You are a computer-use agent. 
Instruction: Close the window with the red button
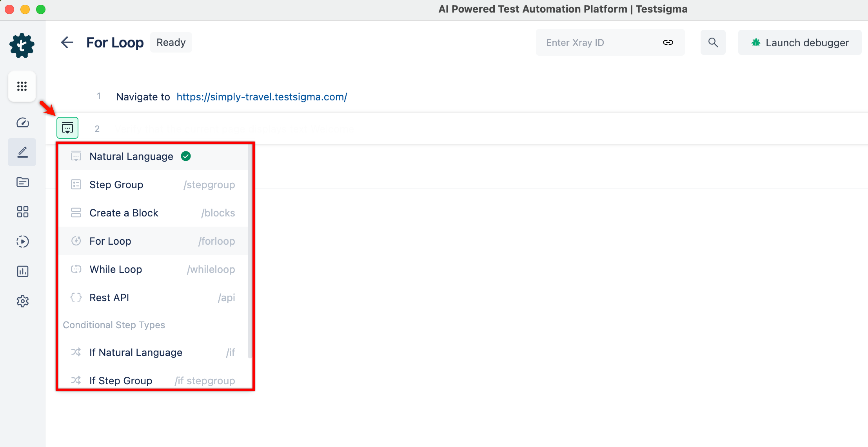coord(9,9)
